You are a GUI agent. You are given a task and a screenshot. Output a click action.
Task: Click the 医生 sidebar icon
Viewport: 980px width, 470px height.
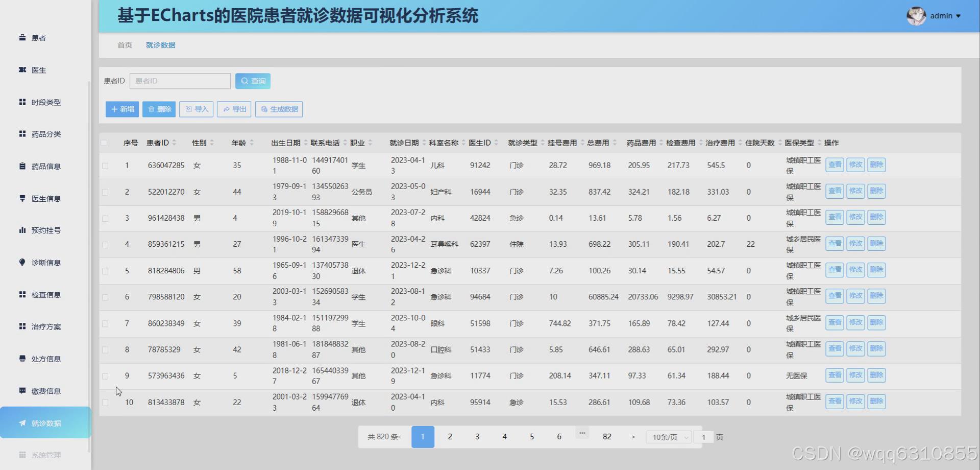(x=22, y=69)
